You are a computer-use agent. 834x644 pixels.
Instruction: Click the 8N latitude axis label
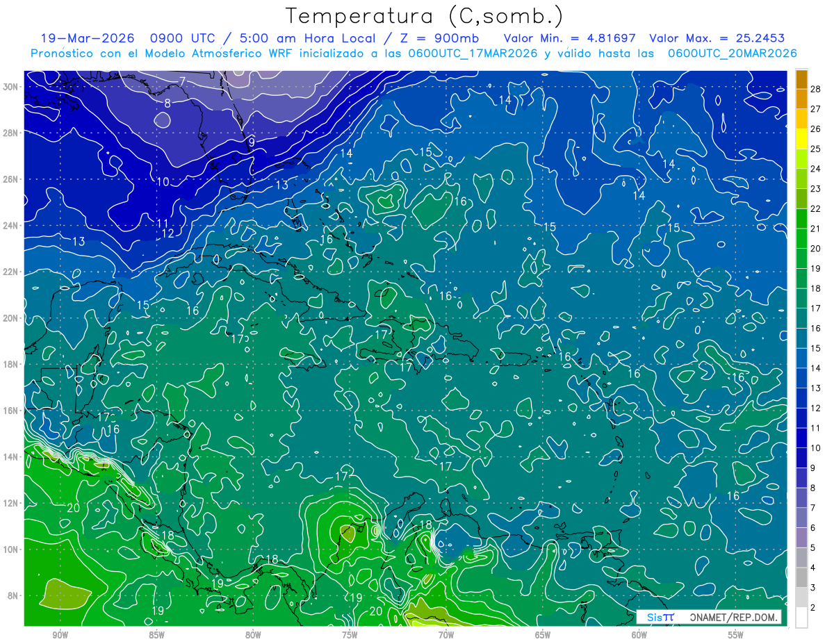point(14,595)
